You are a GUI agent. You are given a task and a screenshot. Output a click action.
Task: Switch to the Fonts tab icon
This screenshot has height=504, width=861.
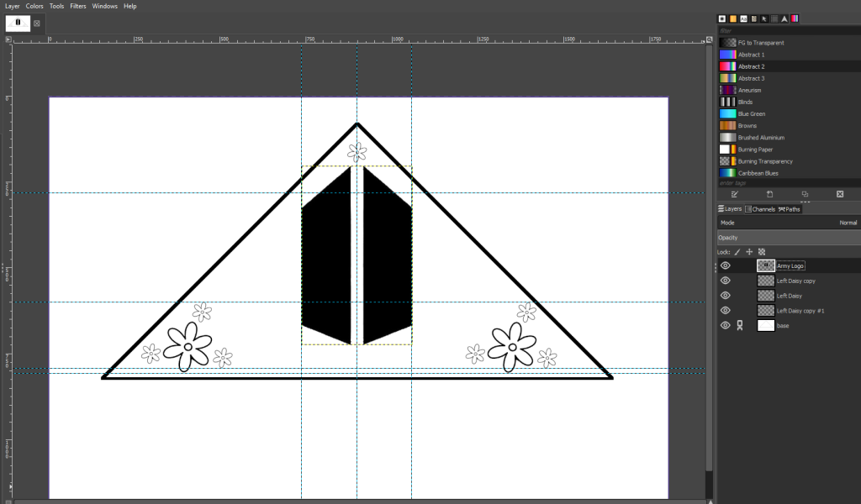[743, 18]
